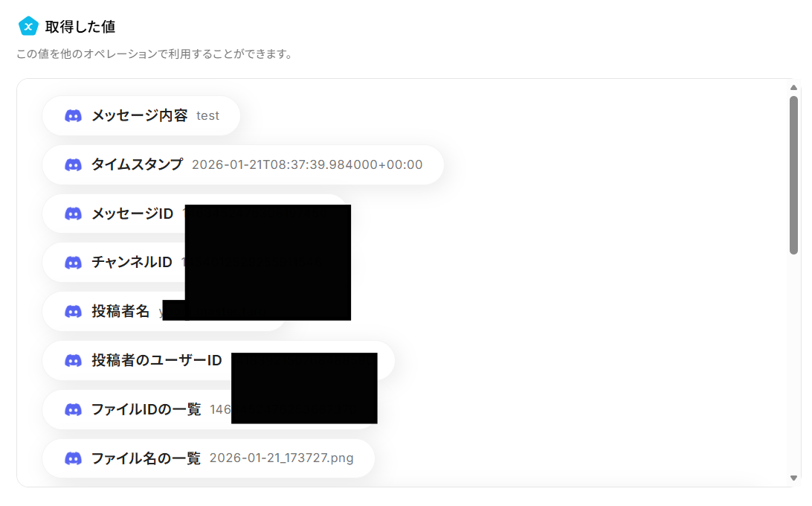The width and height of the screenshot is (812, 506).
Task: Click the Discord icon beside タイムスタンプ
Action: click(73, 165)
